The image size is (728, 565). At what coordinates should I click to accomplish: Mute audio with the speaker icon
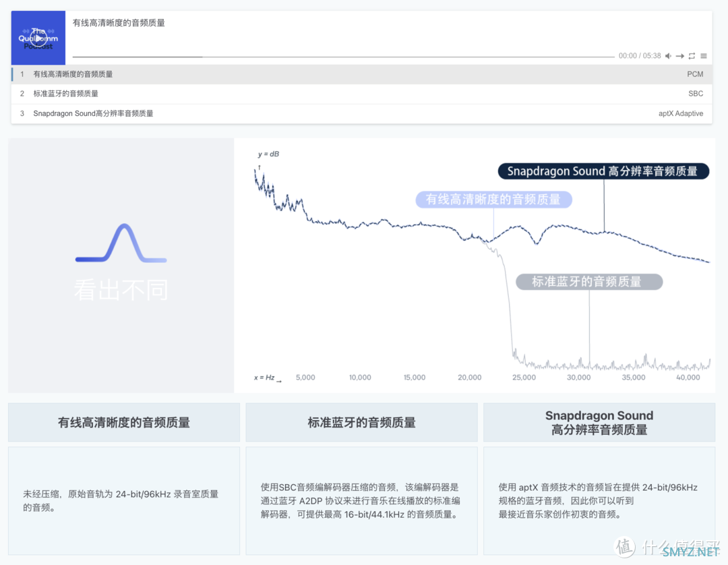[x=668, y=56]
